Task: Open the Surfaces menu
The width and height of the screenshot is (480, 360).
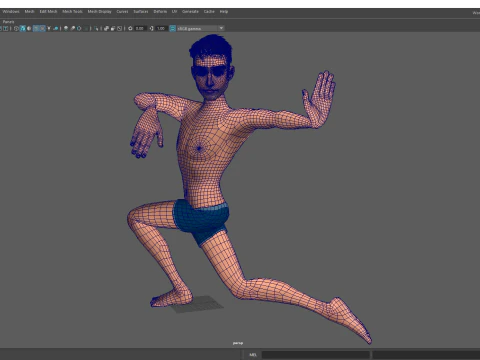Action: click(141, 12)
